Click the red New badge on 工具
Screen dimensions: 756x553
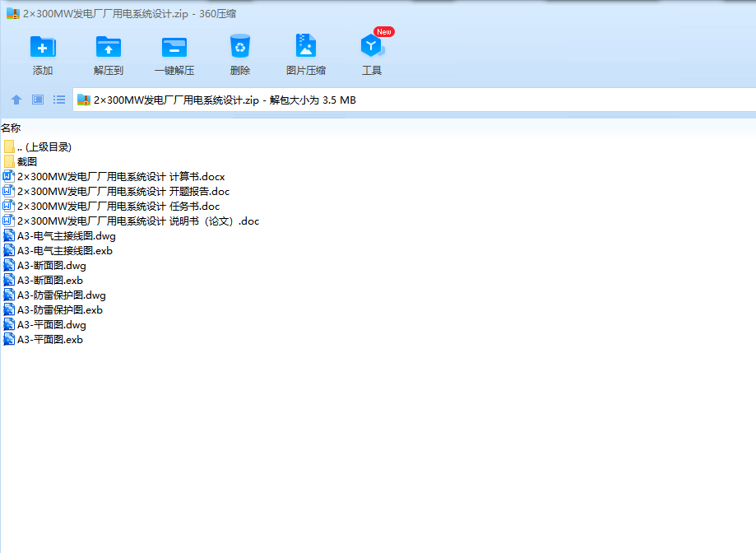pos(384,32)
